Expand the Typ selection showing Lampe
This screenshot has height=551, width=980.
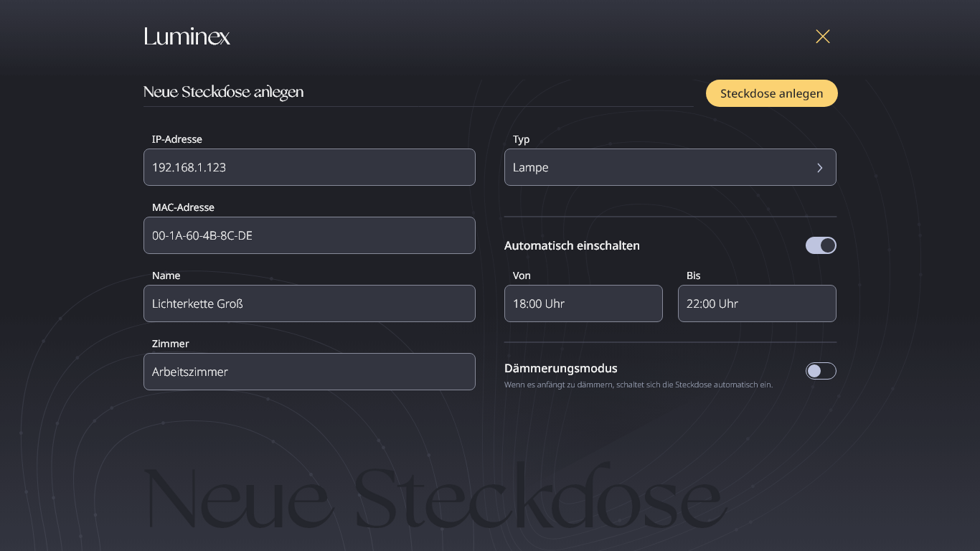[670, 167]
